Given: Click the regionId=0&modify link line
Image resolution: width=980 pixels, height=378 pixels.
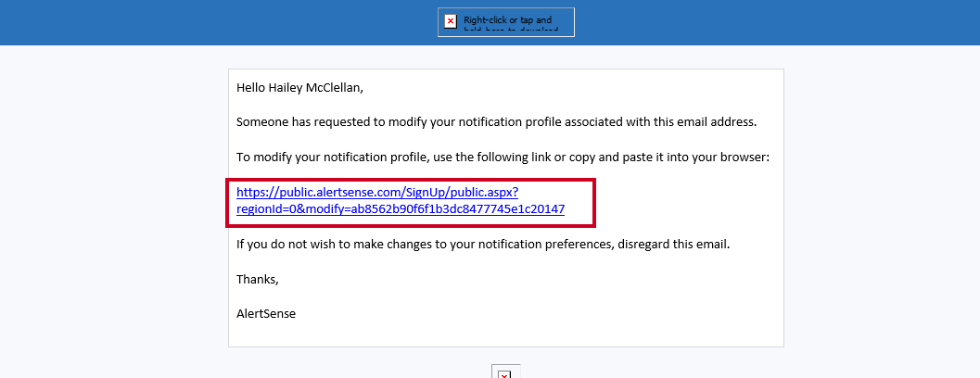Looking at the screenshot, I should pos(401,208).
